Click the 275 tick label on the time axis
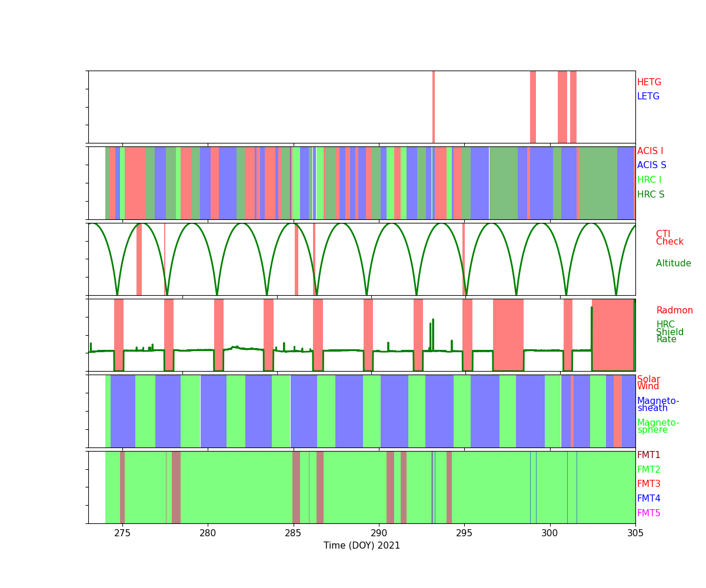The height and width of the screenshot is (588, 706). pos(122,533)
